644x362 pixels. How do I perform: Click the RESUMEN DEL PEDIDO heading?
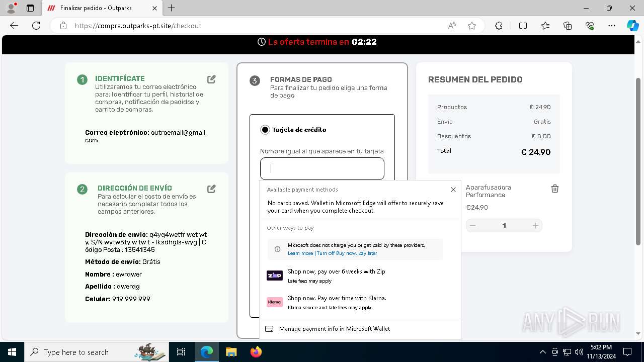click(x=475, y=79)
